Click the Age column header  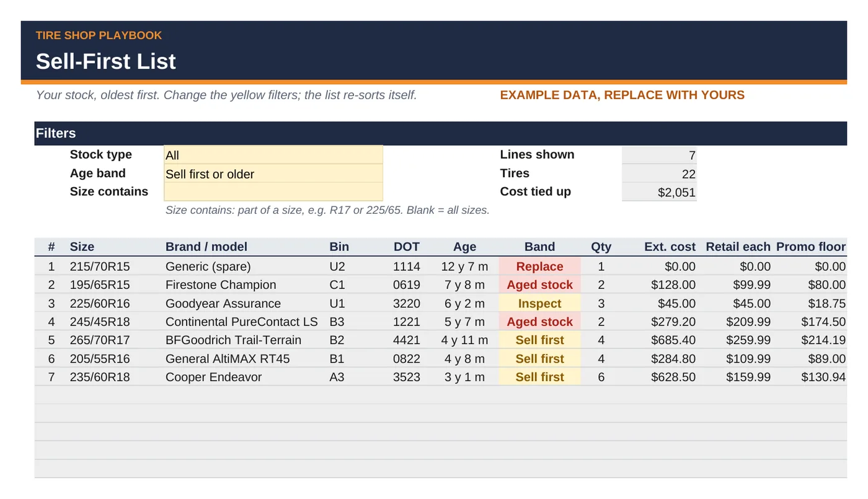click(x=464, y=247)
